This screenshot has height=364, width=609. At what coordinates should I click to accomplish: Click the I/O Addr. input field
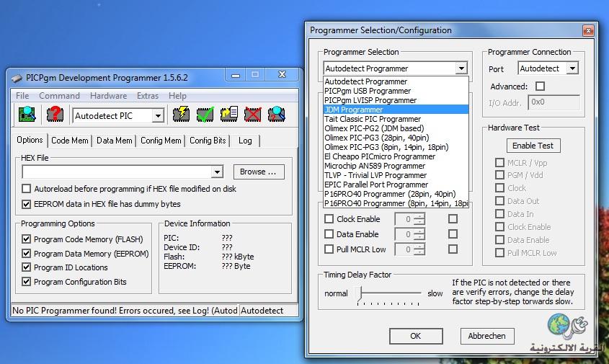pos(554,102)
